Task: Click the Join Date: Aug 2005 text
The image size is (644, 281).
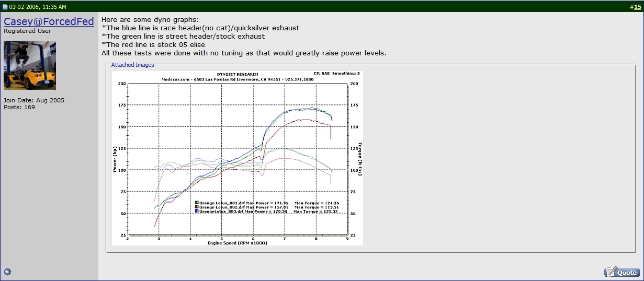Action: coord(34,100)
